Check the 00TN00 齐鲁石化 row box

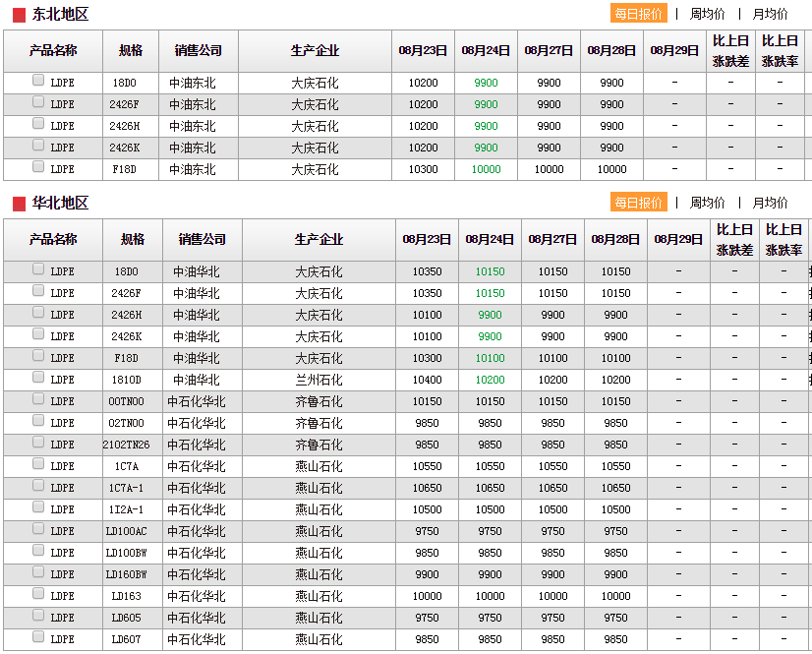click(37, 398)
